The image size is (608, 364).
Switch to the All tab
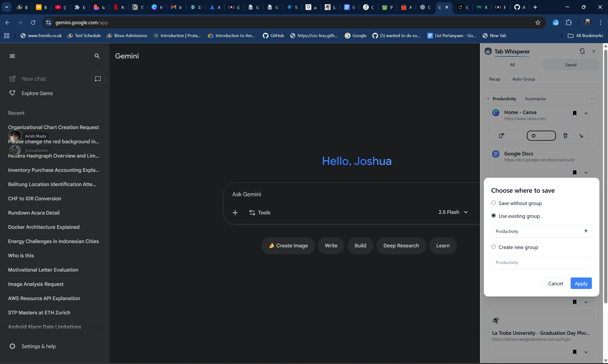[x=512, y=65]
